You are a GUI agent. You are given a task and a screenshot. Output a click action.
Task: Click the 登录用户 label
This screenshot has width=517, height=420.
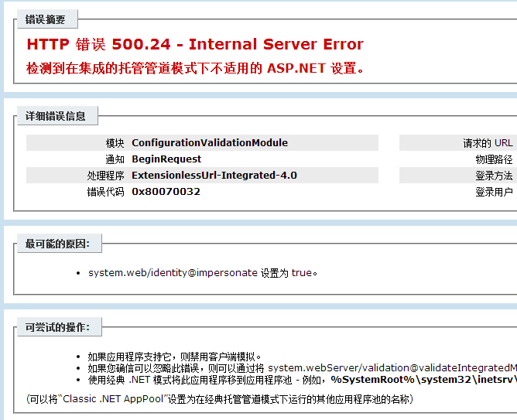pos(494,192)
